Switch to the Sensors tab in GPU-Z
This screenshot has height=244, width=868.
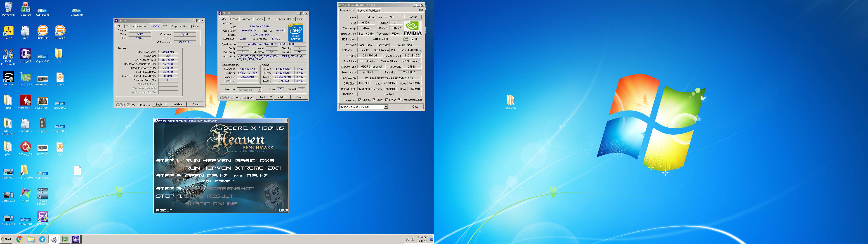coord(362,10)
